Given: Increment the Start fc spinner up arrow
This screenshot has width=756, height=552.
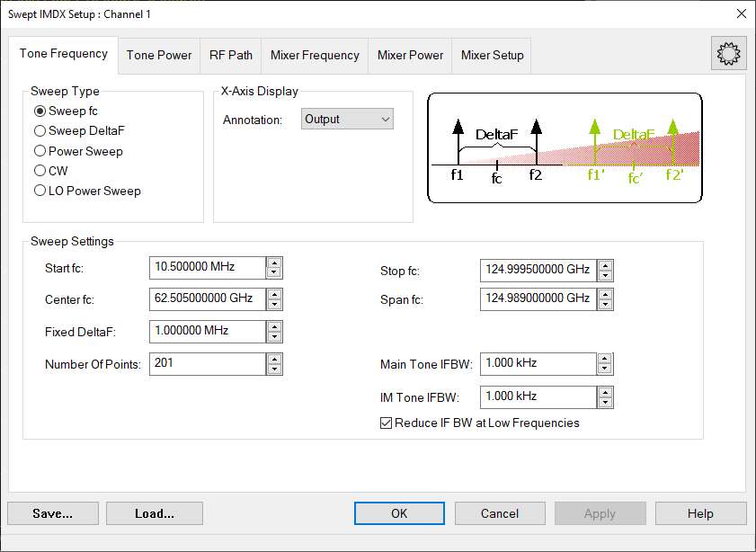Looking at the screenshot, I should click(x=274, y=263).
